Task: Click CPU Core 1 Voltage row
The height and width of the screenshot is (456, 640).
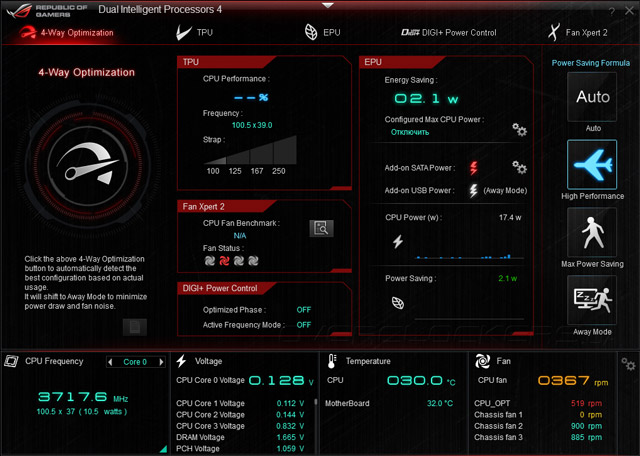Action: pyautogui.click(x=240, y=403)
